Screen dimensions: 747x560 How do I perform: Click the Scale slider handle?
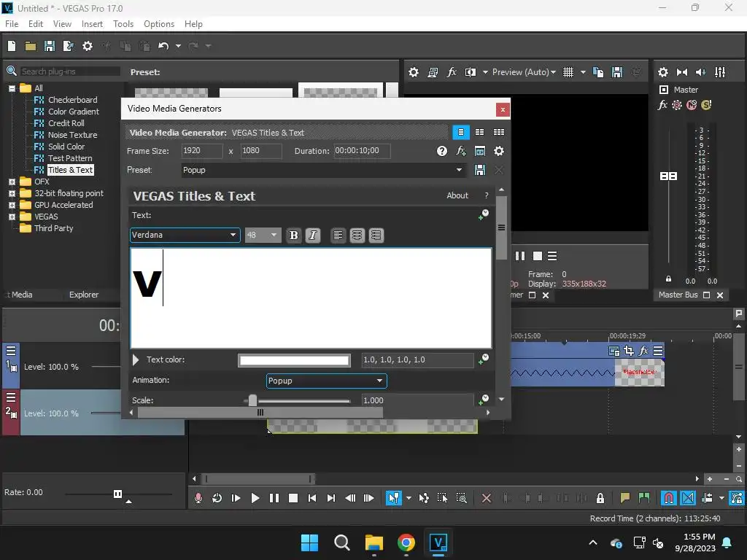click(252, 400)
